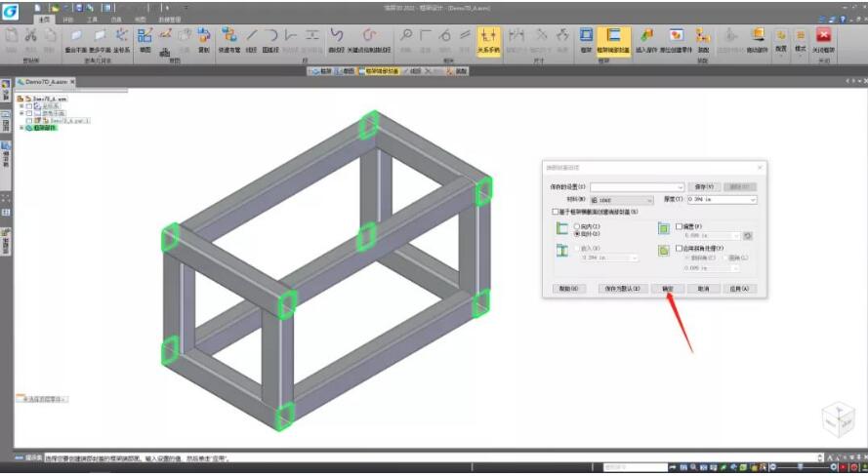Click the red Close Frame button
The image size is (868, 476).
(x=824, y=40)
